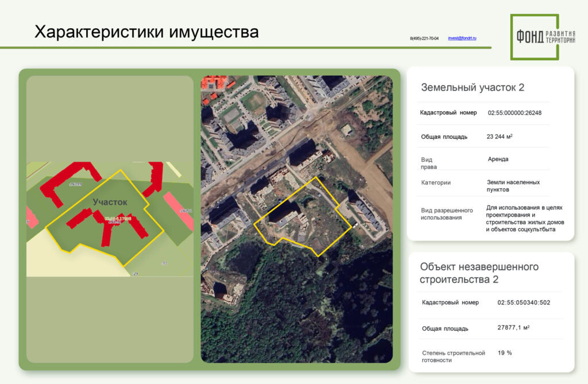Select the title Земельный участок 2
The width and height of the screenshot is (588, 384).
(473, 87)
